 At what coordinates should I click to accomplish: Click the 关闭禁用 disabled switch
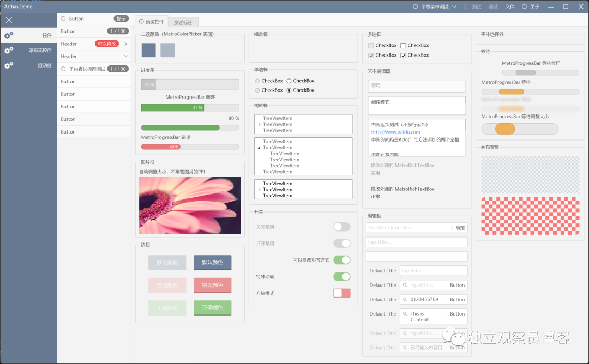[342, 227]
